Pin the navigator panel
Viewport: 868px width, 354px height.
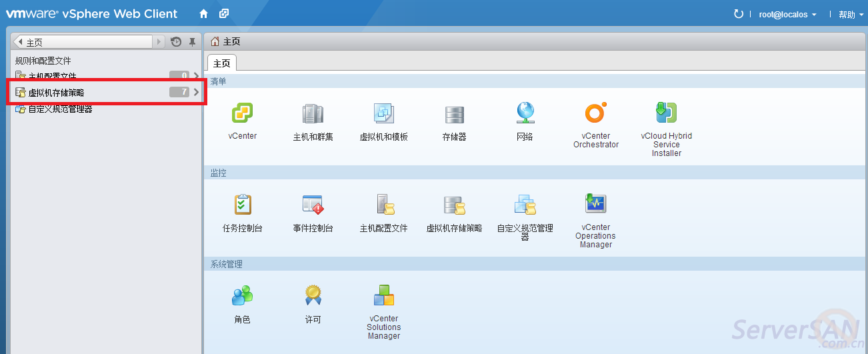click(192, 42)
